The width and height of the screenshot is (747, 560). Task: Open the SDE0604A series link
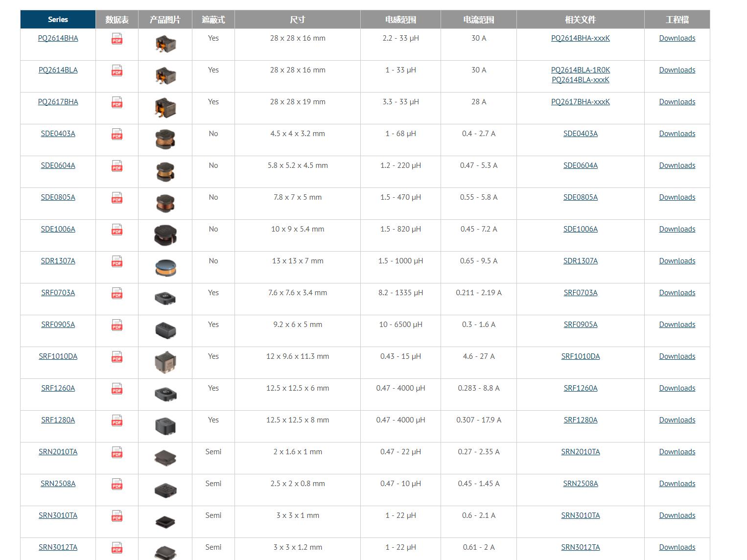[x=58, y=165]
